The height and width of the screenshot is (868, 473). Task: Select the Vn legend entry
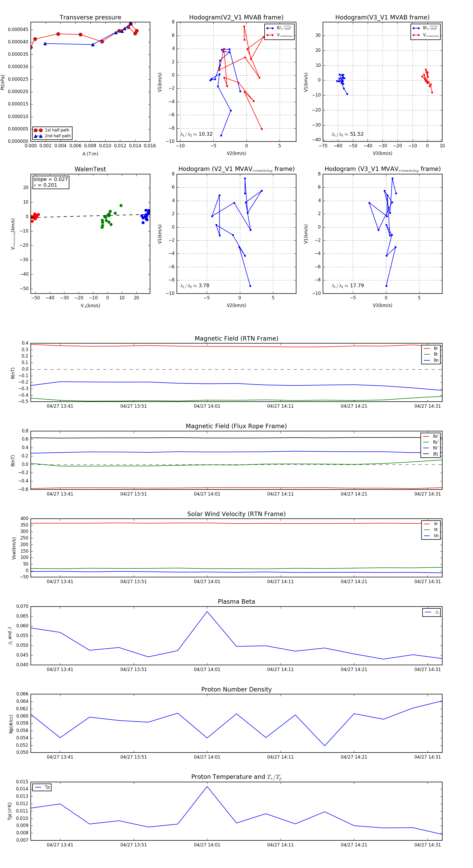(x=431, y=536)
